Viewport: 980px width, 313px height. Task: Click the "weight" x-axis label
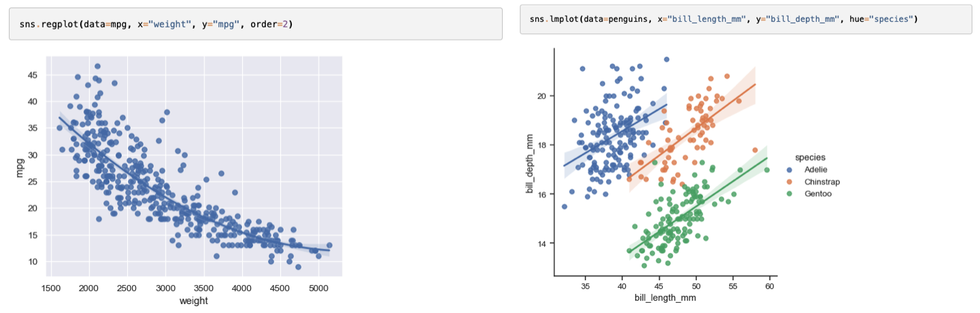click(194, 301)
